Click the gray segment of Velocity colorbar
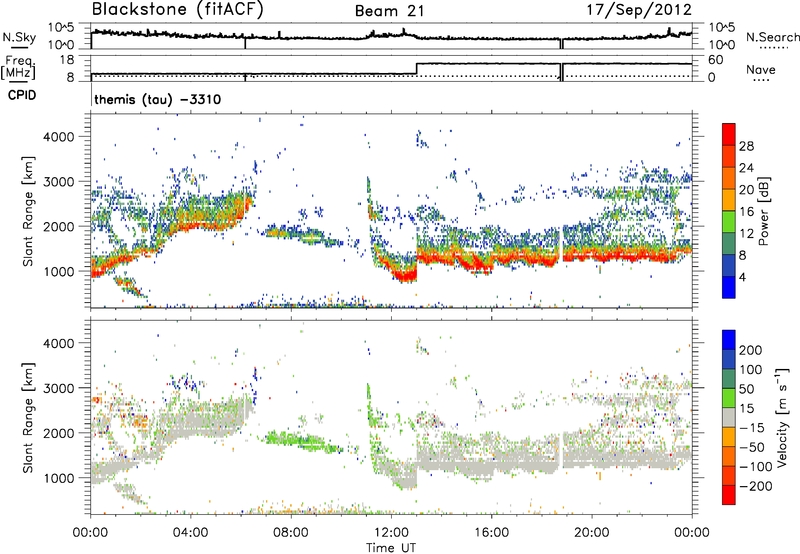Screen dimensions: 800x554 coord(729,417)
